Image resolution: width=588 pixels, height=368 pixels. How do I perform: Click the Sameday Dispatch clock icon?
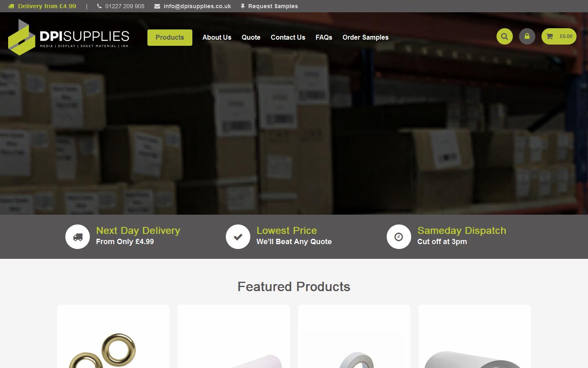[399, 237]
